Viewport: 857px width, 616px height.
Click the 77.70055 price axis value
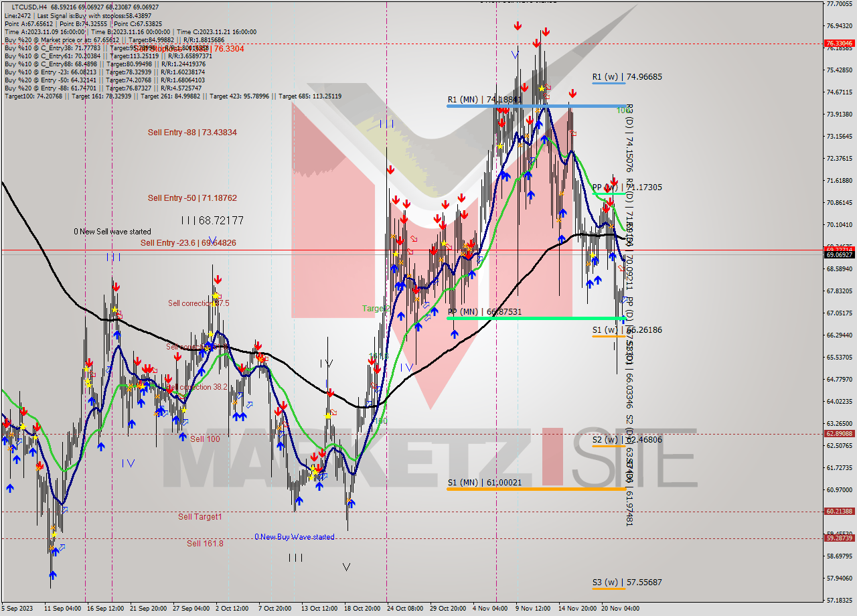coord(839,4)
